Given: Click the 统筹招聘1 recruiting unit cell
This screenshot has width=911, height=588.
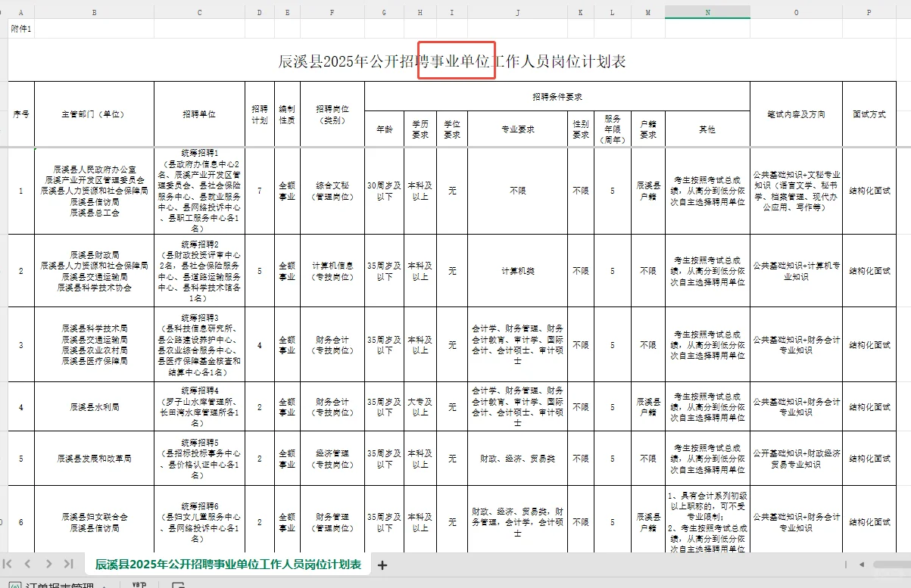Looking at the screenshot, I should (x=199, y=191).
